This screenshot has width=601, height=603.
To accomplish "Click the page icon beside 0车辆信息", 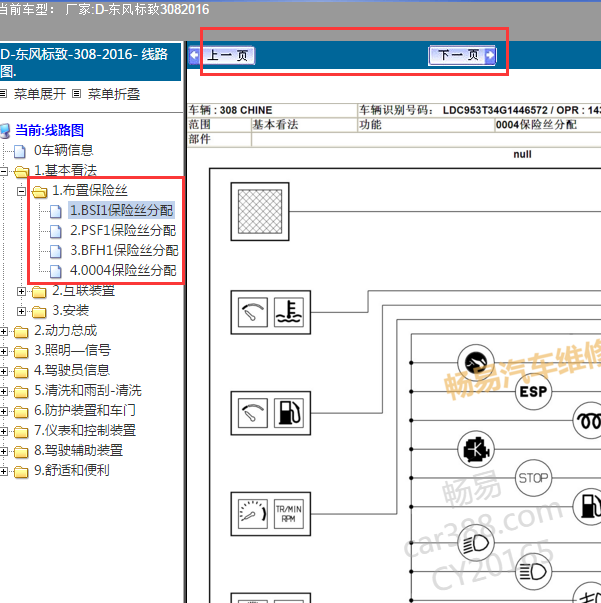I will (20, 152).
